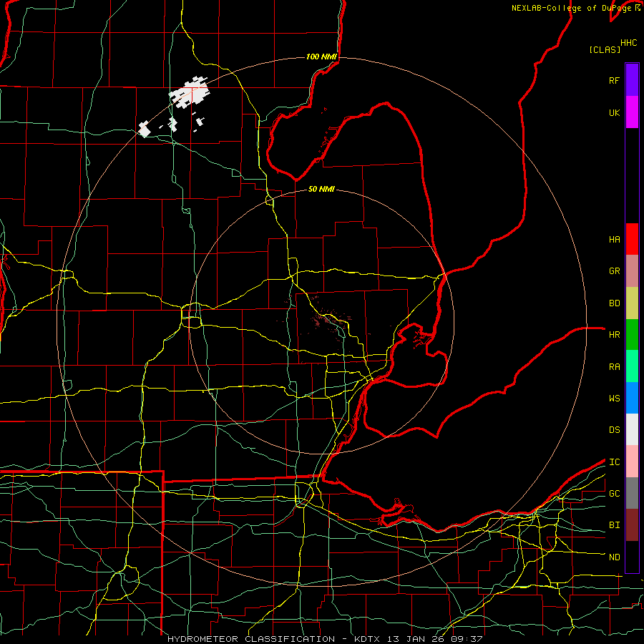
Task: Click the 100 NMI range ring label
Action: pyautogui.click(x=321, y=57)
